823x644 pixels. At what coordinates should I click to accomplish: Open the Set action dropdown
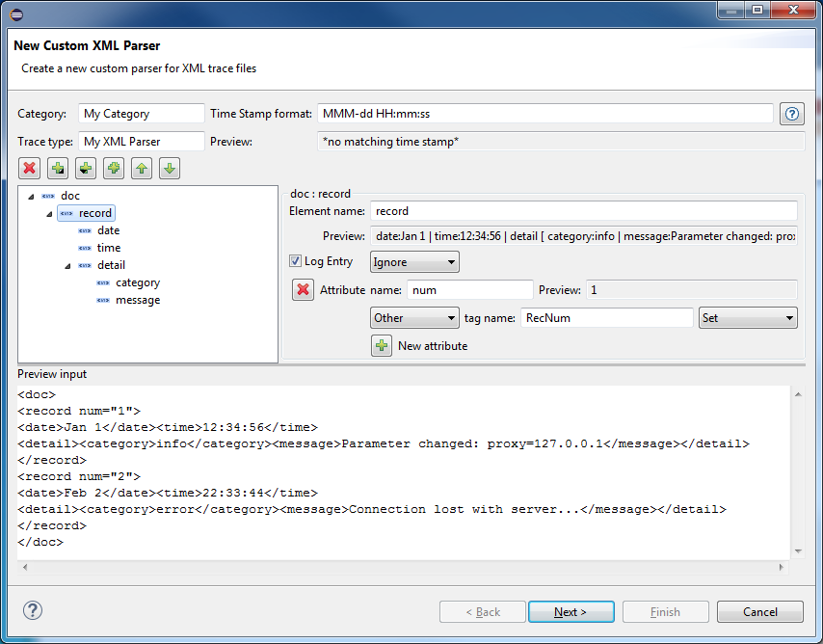point(747,318)
